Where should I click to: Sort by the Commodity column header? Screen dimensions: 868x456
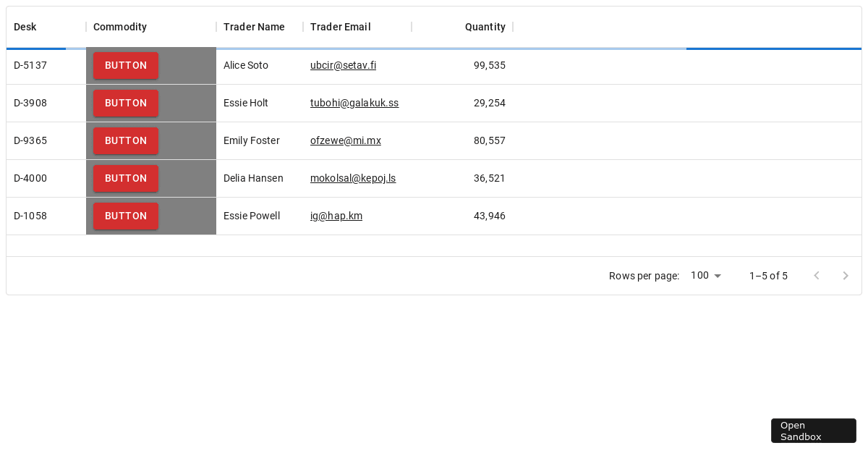[120, 28]
